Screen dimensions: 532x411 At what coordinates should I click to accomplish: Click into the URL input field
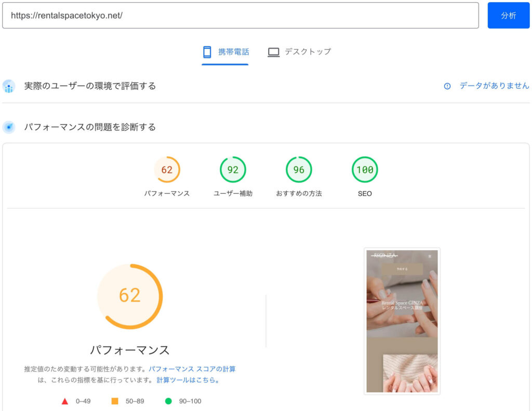click(240, 16)
